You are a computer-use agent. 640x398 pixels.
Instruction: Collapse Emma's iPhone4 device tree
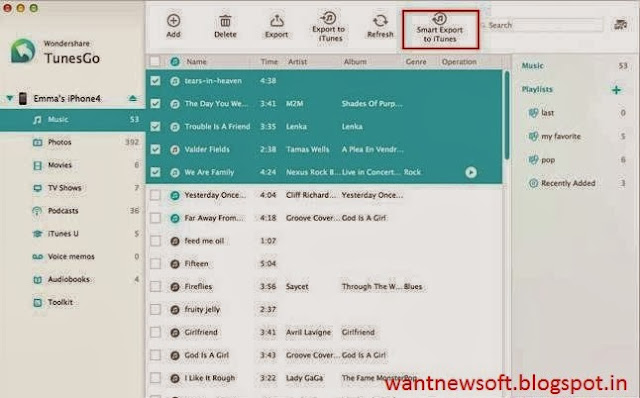click(x=9, y=98)
